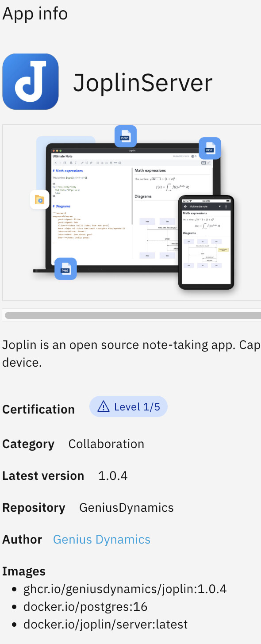The image size is (261, 644).
Task: Click the Certification label
Action: (x=38, y=410)
